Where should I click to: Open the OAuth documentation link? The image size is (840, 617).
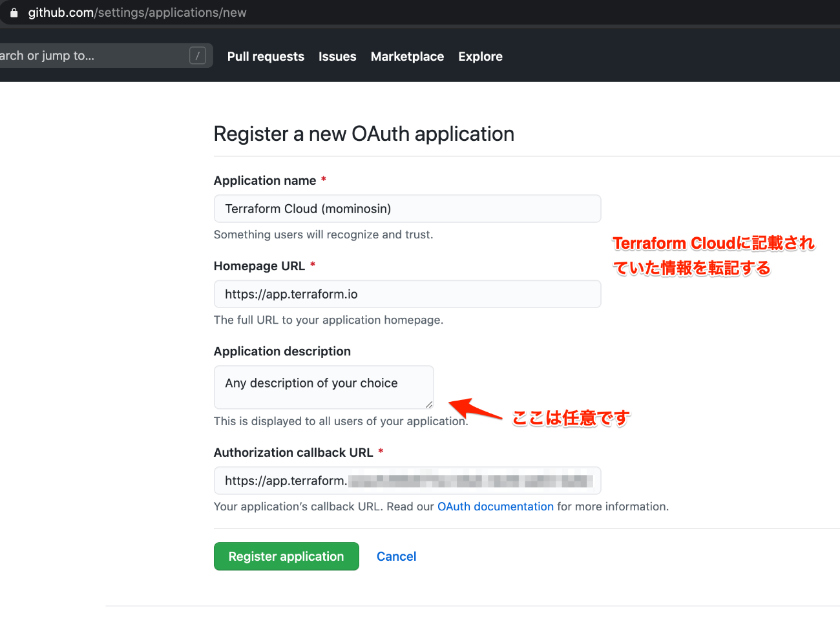pyautogui.click(x=496, y=507)
